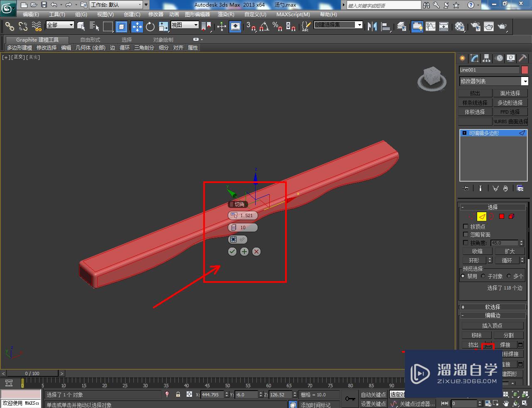
Task: Open the Material Editor icon
Action: click(460, 27)
